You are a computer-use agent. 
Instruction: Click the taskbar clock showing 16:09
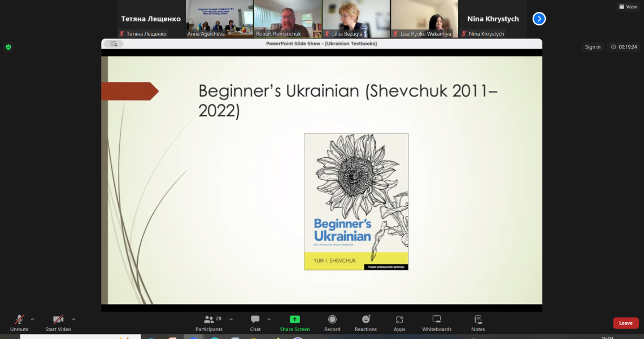point(607,337)
